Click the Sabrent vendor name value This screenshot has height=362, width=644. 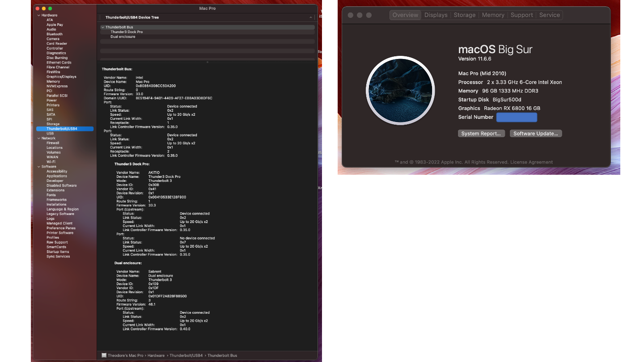tap(155, 272)
